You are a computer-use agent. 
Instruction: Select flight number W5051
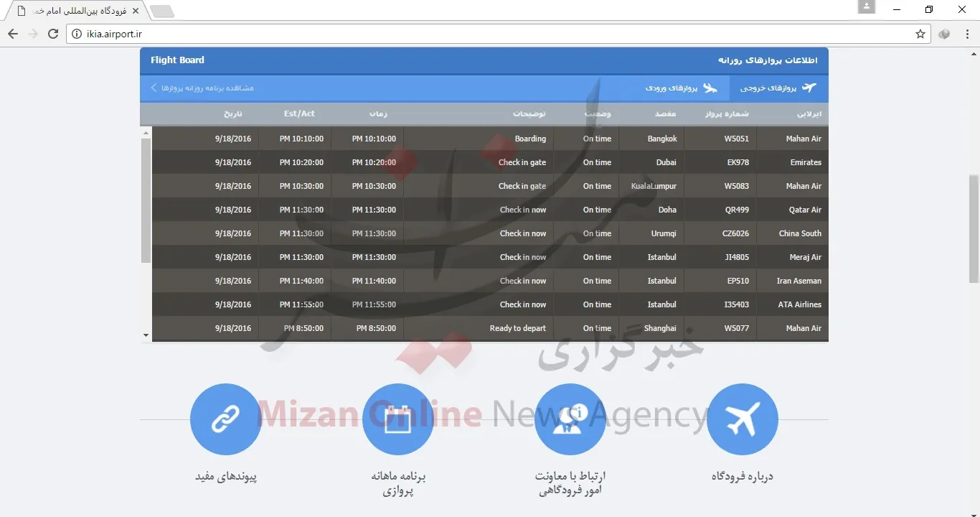click(737, 139)
